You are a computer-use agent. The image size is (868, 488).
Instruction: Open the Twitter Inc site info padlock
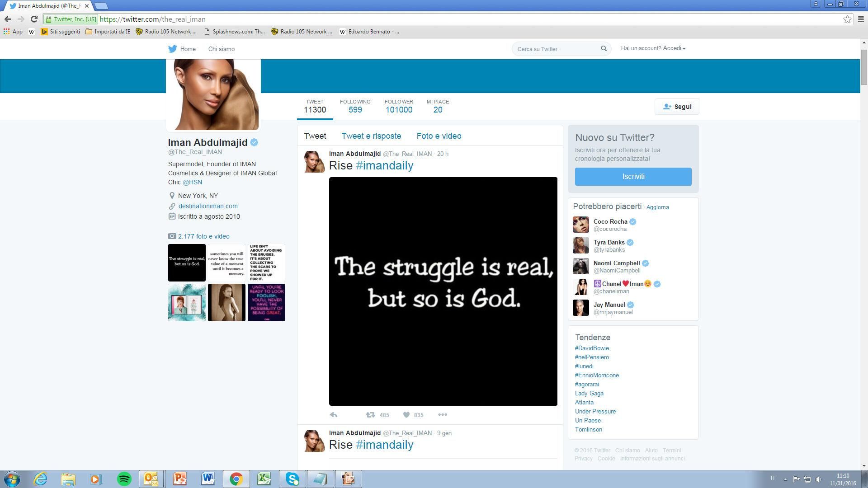[x=49, y=19]
